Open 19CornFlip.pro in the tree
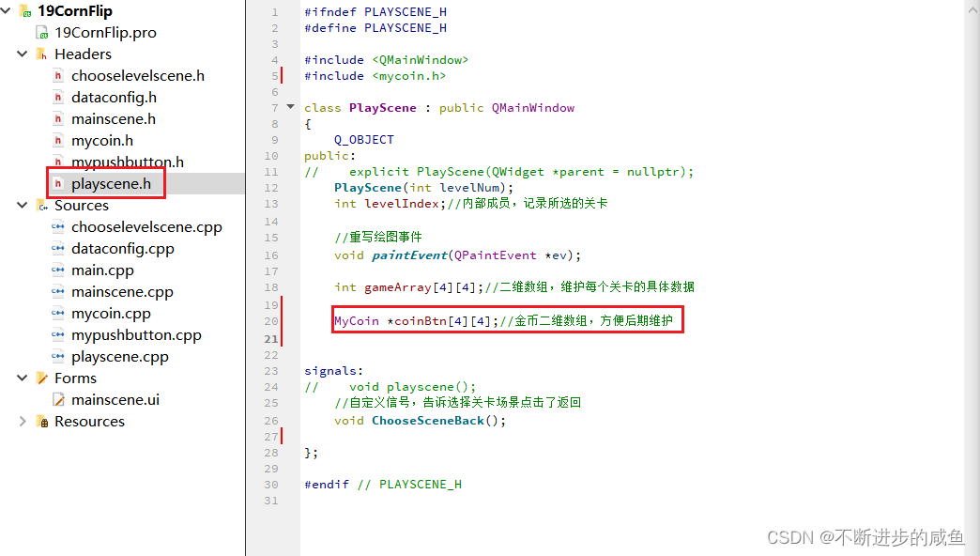This screenshot has width=980, height=556. pyautogui.click(x=105, y=33)
